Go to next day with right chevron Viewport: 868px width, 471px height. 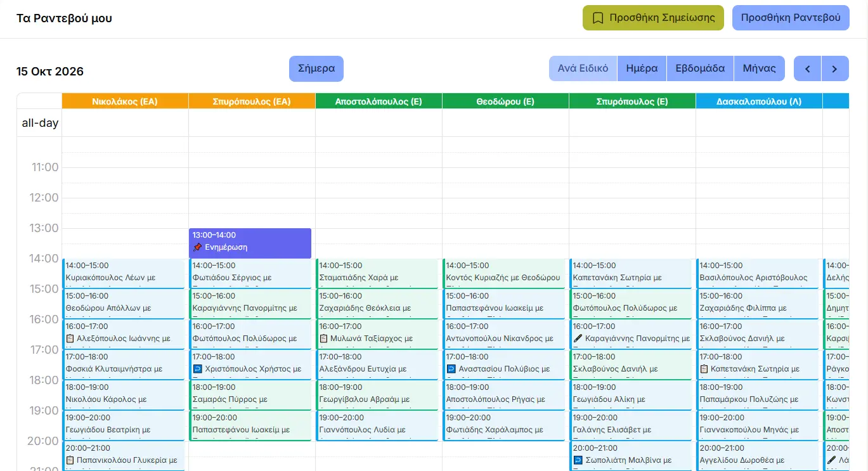click(835, 68)
